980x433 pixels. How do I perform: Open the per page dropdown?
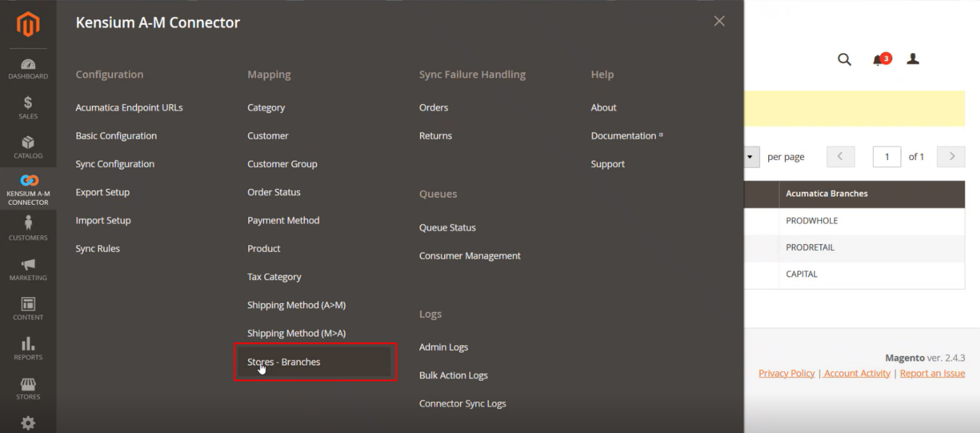click(750, 156)
